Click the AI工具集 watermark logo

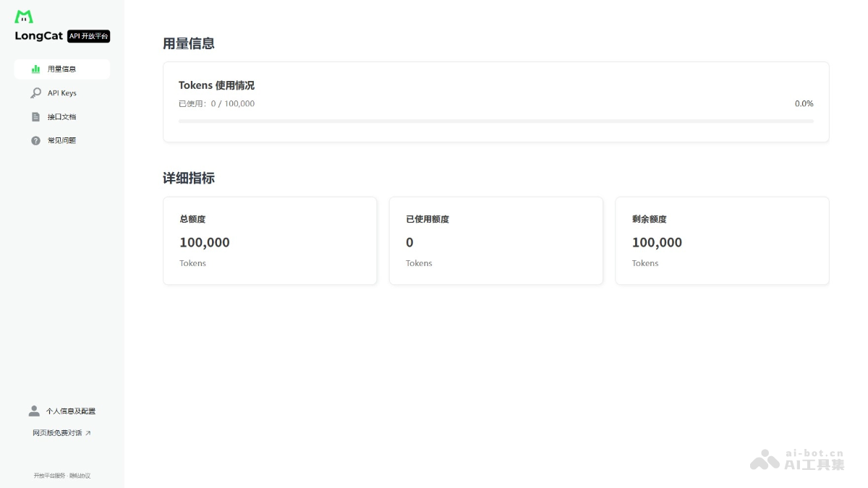pos(796,460)
